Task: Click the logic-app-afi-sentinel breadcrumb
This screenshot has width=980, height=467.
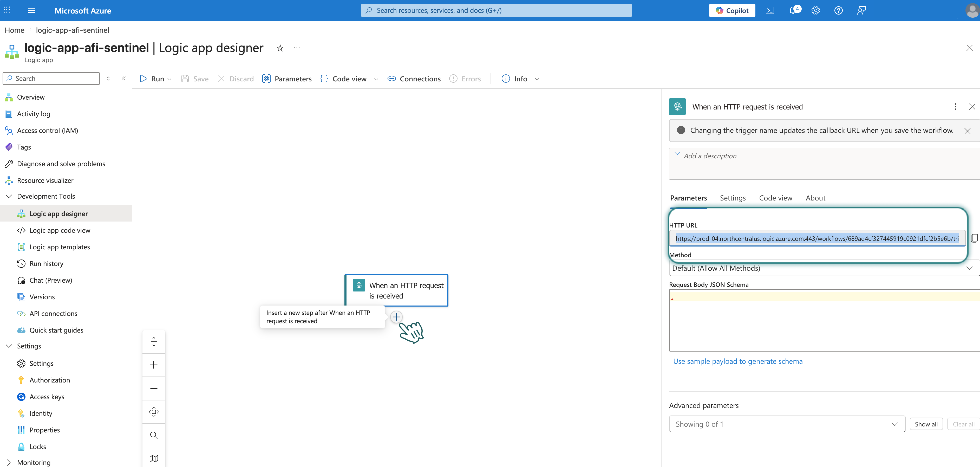Action: (72, 30)
